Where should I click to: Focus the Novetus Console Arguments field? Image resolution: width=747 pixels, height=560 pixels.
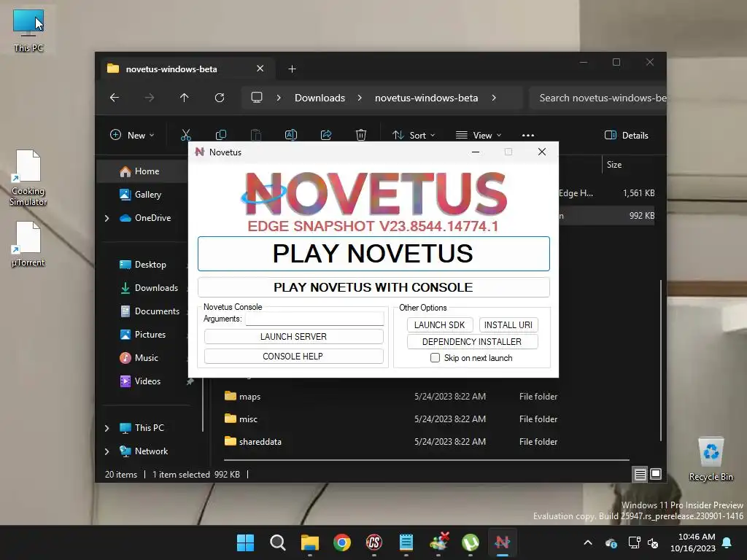(314, 319)
